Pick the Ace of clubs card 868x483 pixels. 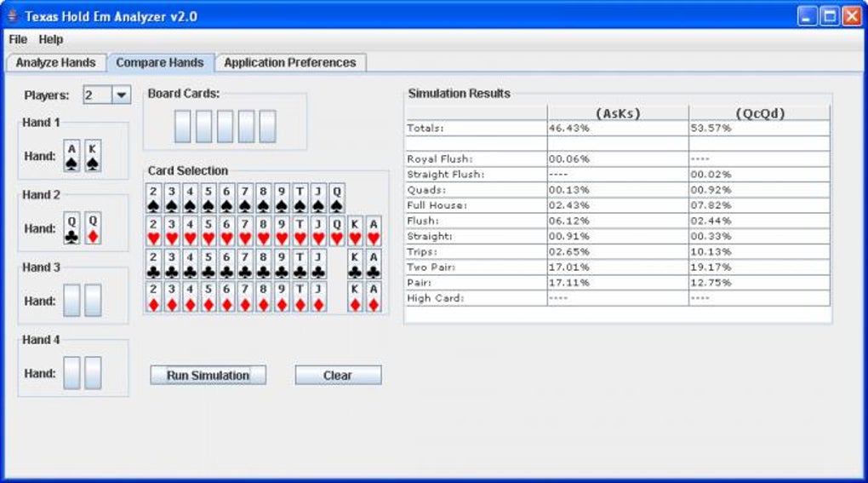point(374,264)
